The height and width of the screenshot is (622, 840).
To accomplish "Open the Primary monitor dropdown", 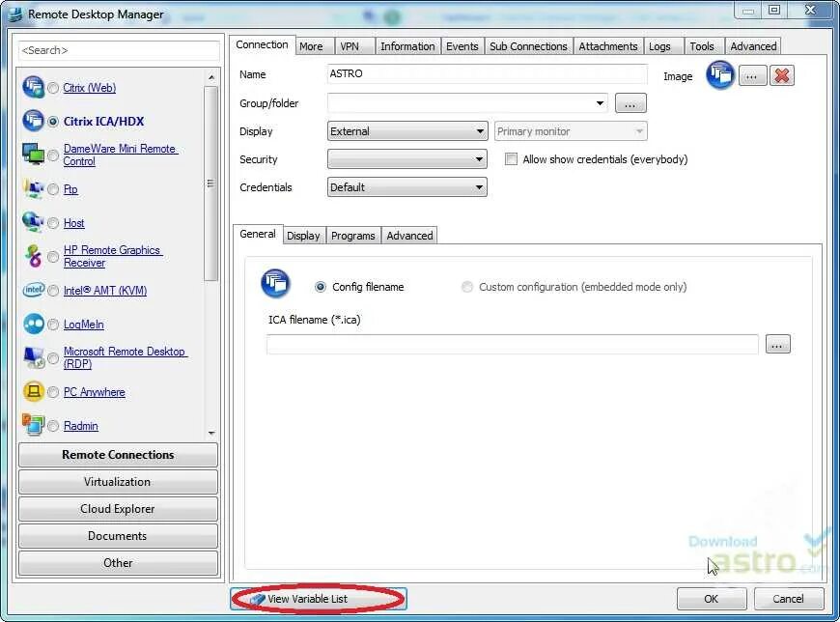I will 571,131.
